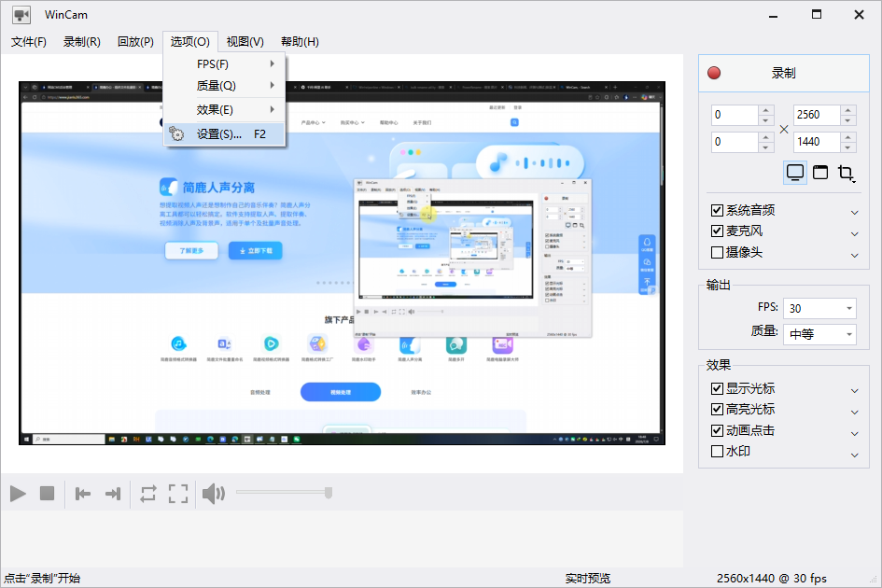Click the height field showing 1440

(817, 142)
